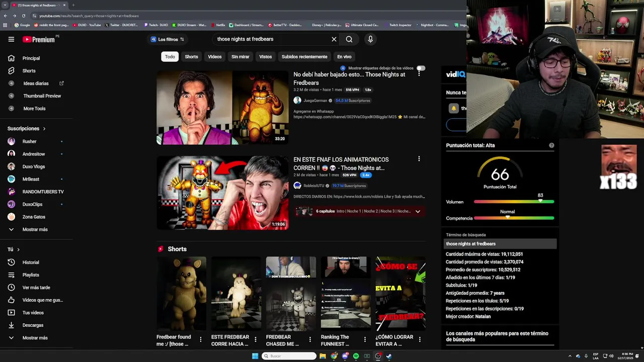644x362 pixels.
Task: Select the 'Todo' filter chip
Action: pos(170,57)
